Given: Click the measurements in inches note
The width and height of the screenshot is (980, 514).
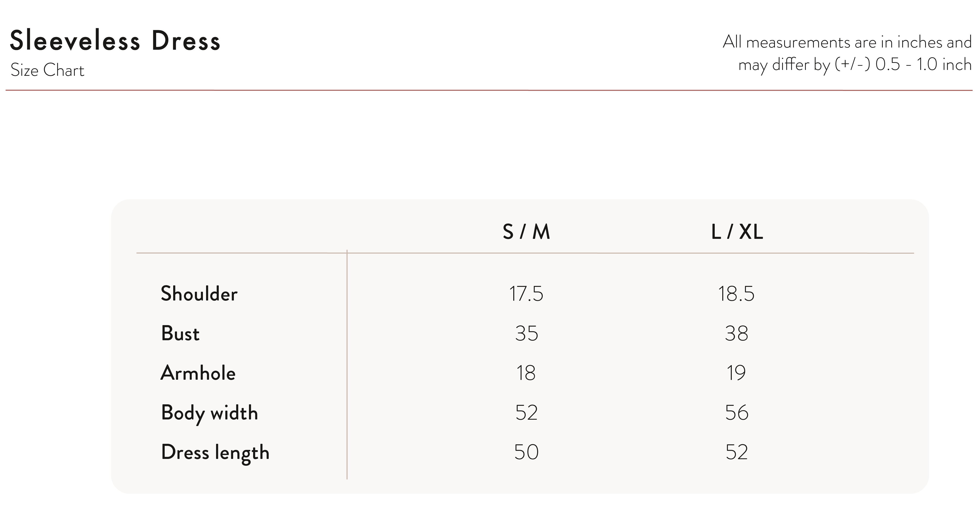Looking at the screenshot, I should (x=847, y=53).
